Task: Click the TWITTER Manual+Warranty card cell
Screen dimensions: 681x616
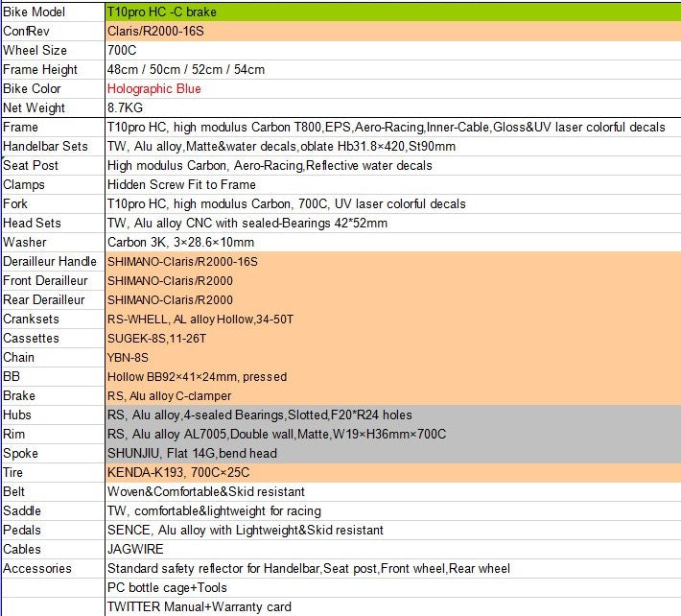Action: [393, 606]
